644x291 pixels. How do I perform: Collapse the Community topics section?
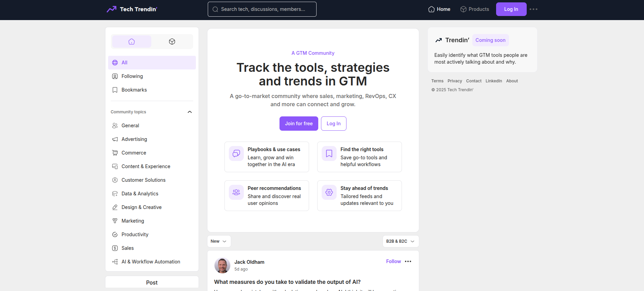[190, 112]
